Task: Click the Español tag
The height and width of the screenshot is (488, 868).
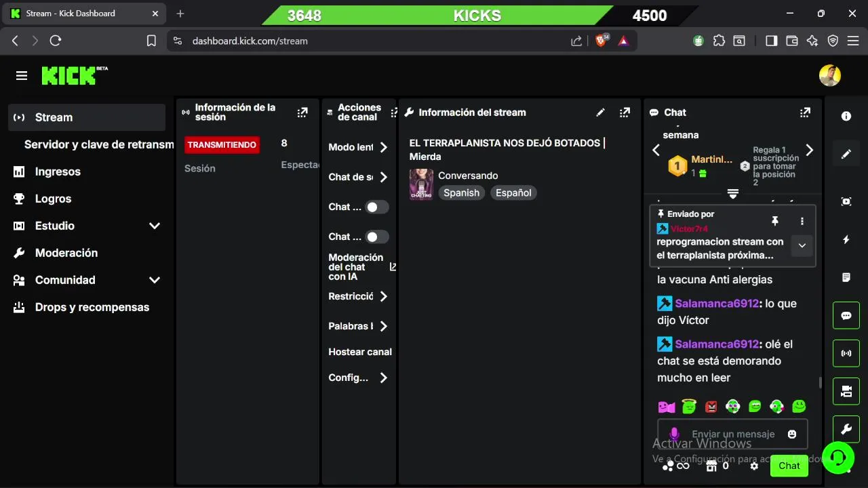Action: pyautogui.click(x=513, y=193)
